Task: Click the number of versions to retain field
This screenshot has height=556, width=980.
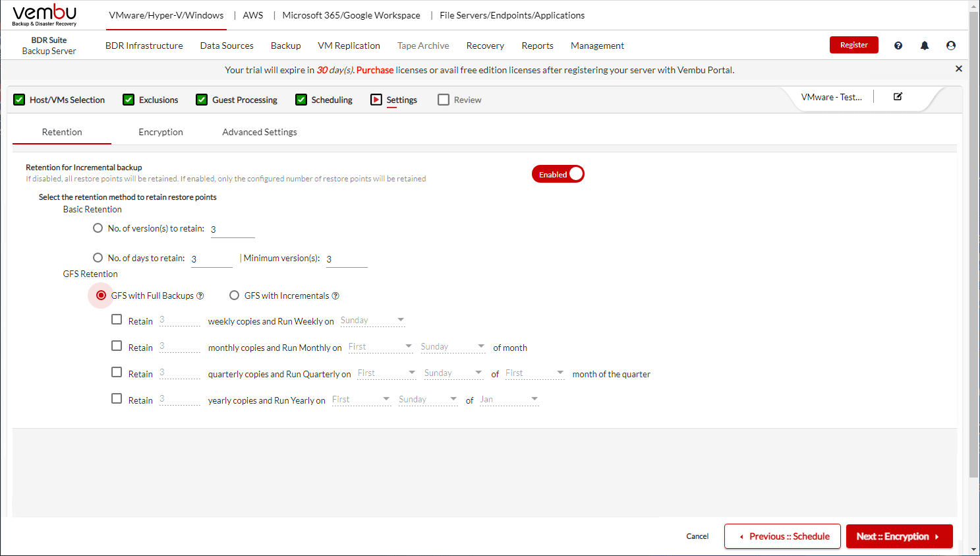Action: [x=233, y=230]
